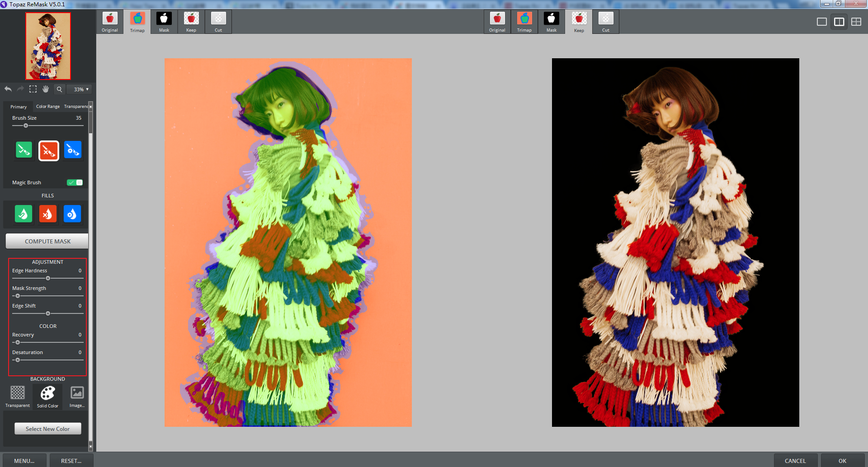Click the CANCEL button
Image resolution: width=868 pixels, height=467 pixels.
click(795, 461)
